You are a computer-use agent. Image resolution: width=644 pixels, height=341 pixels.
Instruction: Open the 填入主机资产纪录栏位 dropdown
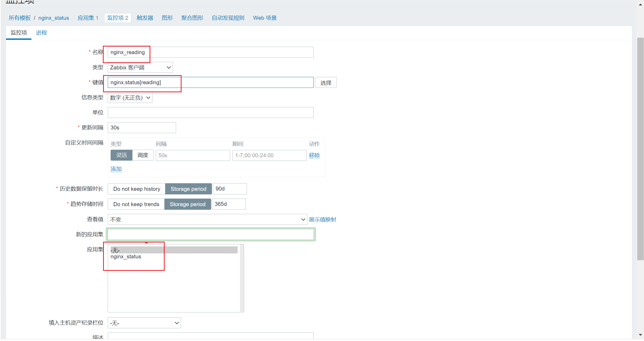click(144, 323)
